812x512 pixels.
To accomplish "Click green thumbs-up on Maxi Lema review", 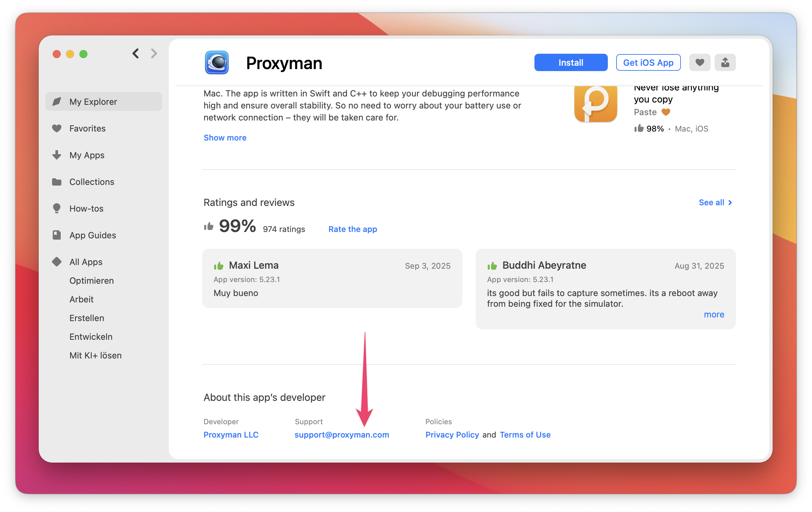I will [219, 266].
